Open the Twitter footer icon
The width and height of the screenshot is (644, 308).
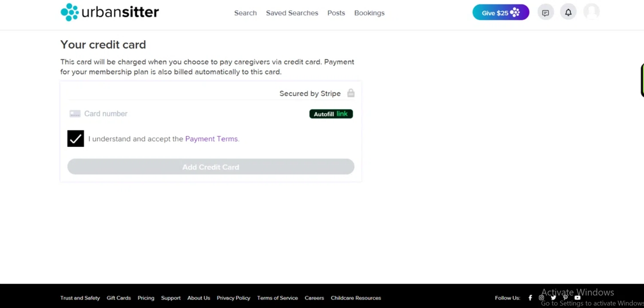[553, 298]
